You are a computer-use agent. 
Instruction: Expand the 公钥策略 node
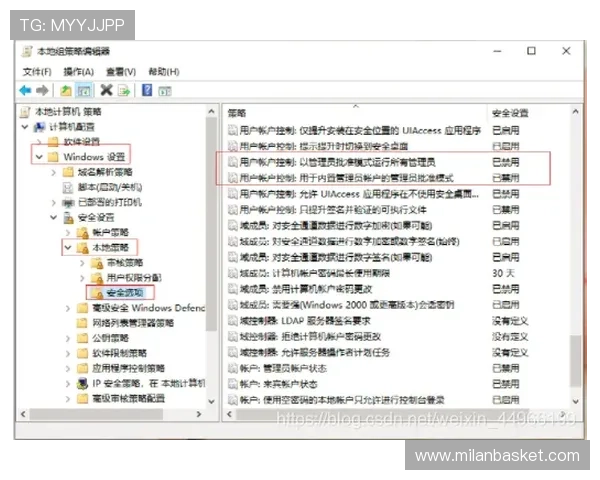point(68,338)
